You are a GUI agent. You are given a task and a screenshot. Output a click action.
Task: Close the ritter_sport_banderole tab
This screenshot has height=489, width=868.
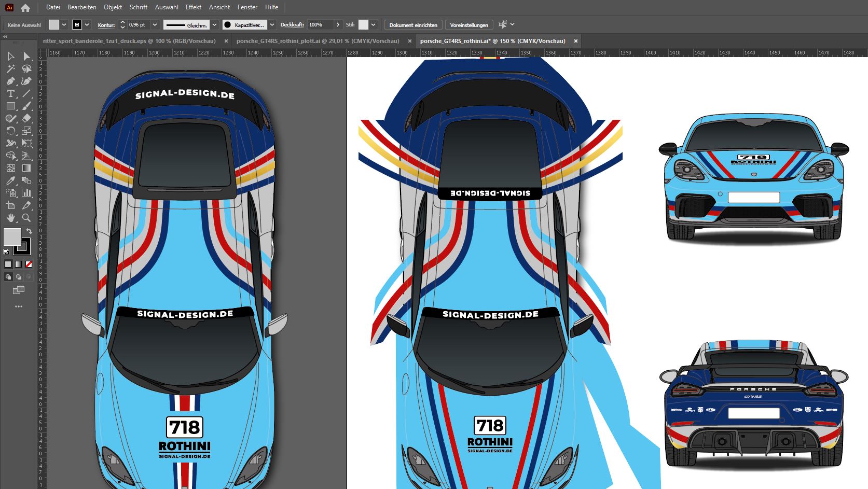(226, 41)
